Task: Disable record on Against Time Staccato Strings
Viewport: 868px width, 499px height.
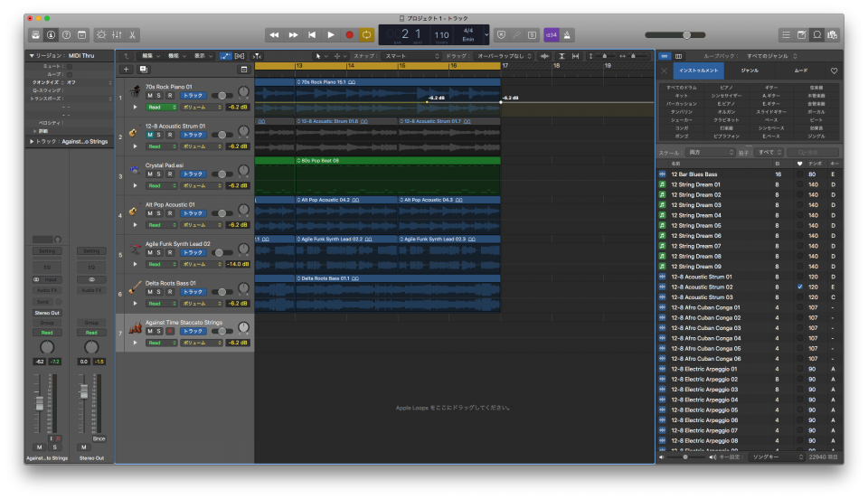Action: point(170,332)
